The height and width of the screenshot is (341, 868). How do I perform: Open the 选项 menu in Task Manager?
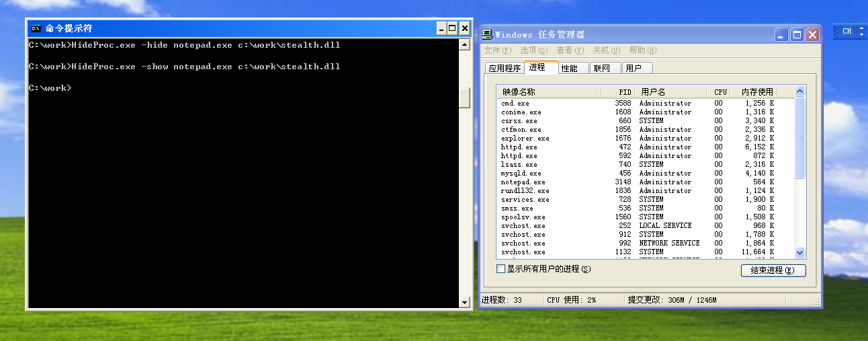point(533,50)
